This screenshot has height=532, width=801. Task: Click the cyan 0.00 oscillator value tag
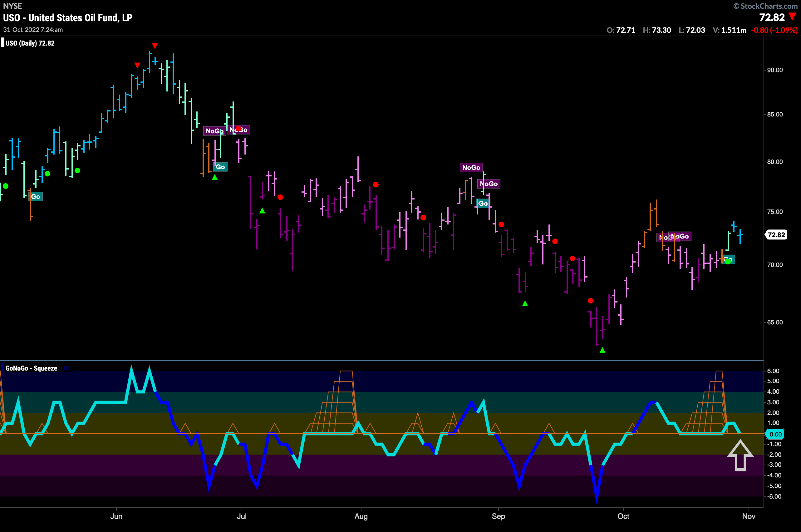point(775,434)
